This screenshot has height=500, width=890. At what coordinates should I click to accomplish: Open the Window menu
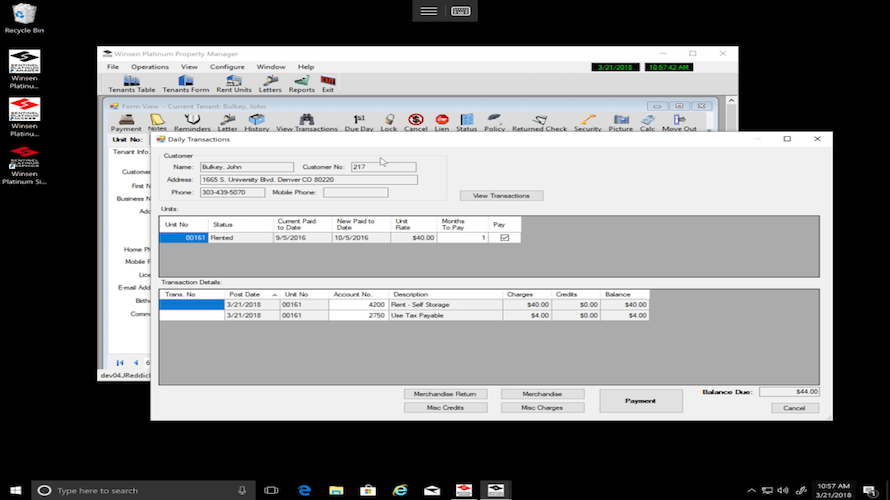pos(271,67)
